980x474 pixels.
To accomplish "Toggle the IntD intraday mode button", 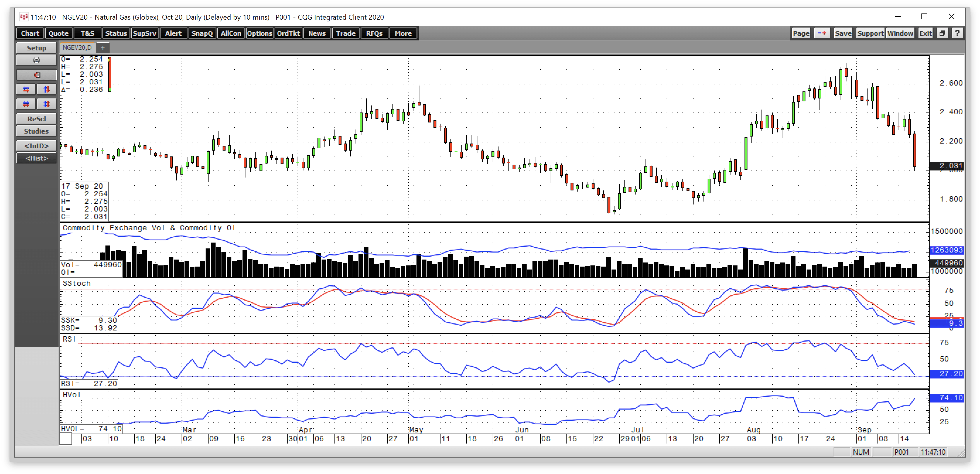I will (37, 146).
